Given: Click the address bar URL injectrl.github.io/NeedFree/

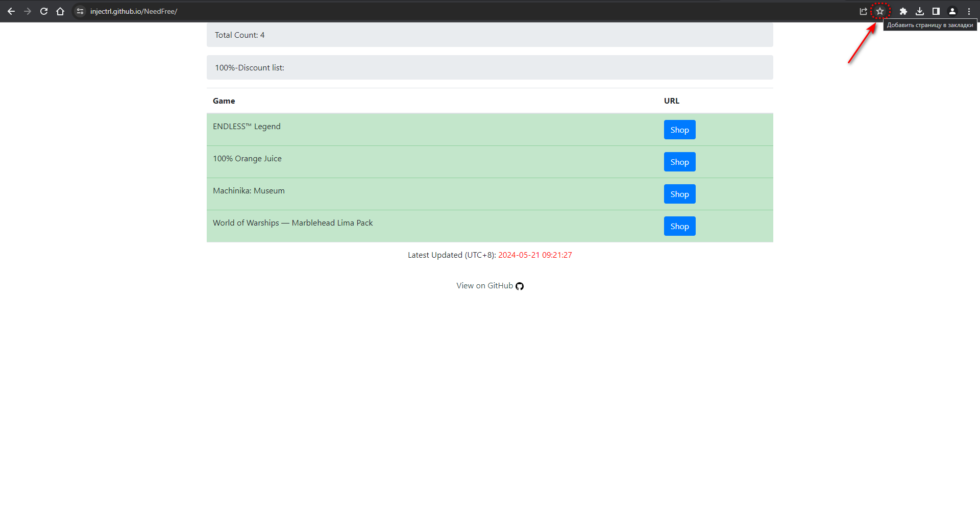Looking at the screenshot, I should pyautogui.click(x=134, y=11).
